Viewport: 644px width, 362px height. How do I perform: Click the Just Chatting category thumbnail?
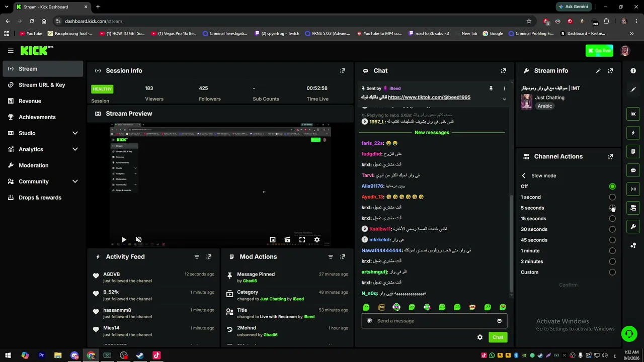pos(527,101)
